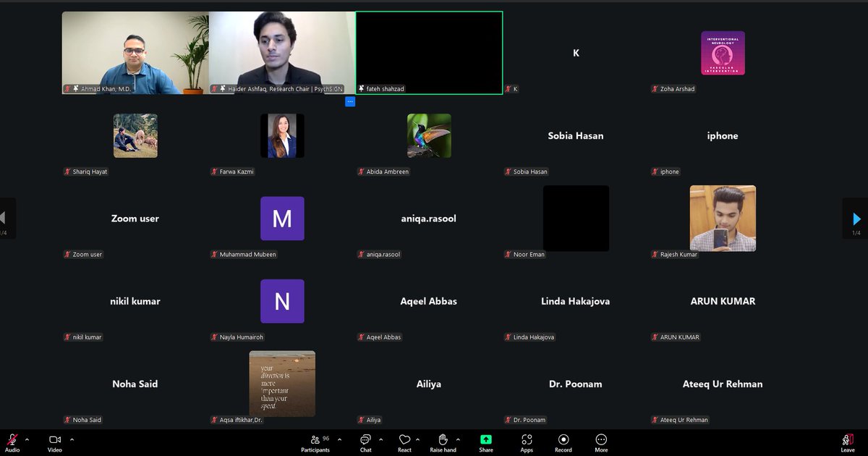The height and width of the screenshot is (456, 868).
Task: Go to next gallery page arrow
Action: [856, 219]
